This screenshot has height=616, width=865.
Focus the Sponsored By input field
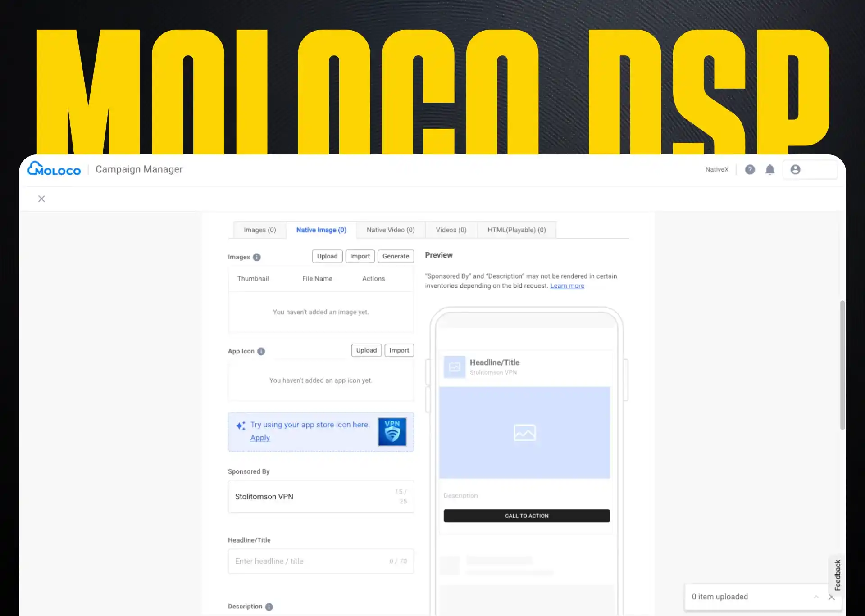pos(321,496)
